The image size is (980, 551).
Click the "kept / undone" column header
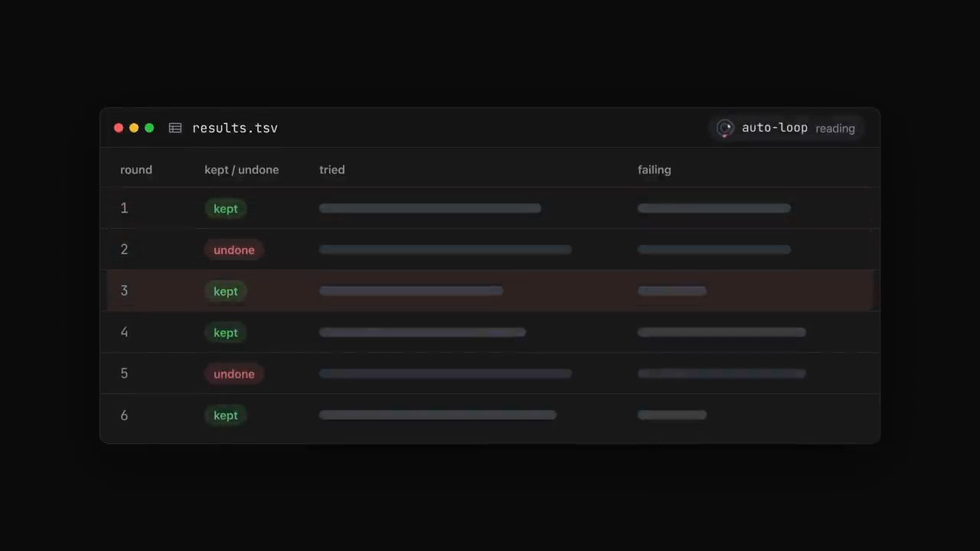click(x=242, y=170)
